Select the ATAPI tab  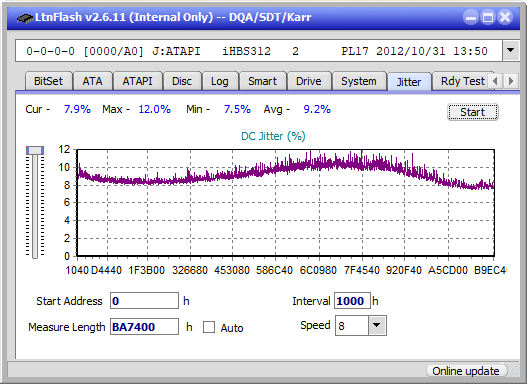(137, 81)
